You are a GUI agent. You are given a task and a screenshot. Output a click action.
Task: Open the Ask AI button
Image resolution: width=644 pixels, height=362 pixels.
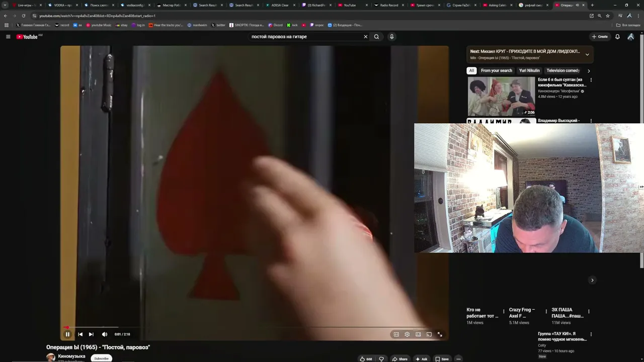pos(422,359)
